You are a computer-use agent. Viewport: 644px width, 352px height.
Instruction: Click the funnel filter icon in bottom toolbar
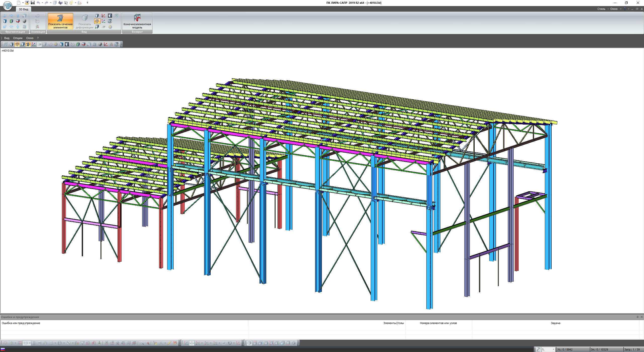[82, 343]
